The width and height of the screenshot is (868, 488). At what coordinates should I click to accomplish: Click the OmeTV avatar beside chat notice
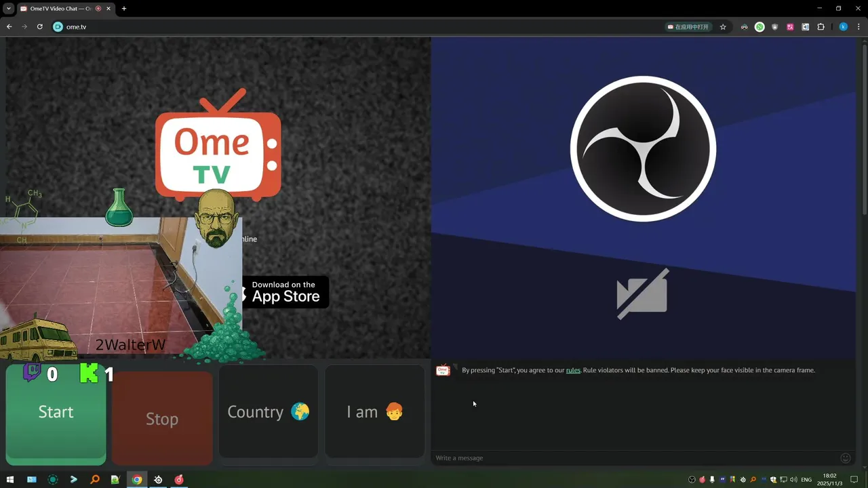click(443, 370)
